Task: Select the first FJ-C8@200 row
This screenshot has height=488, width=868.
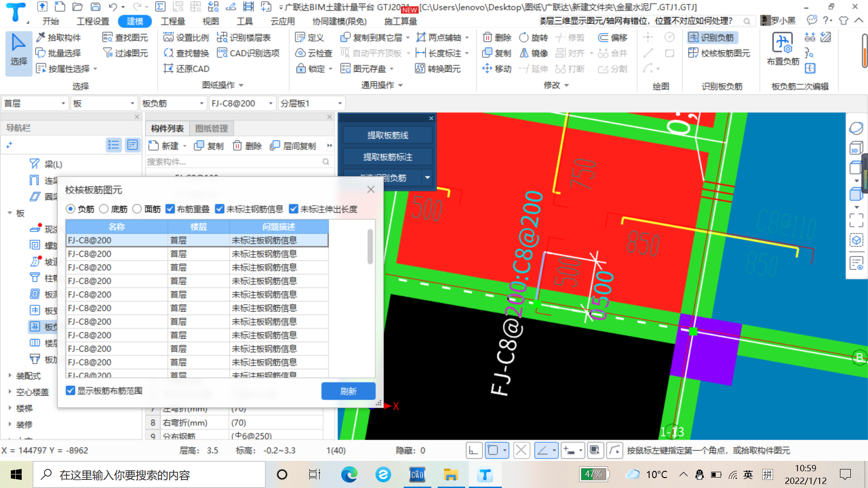Action: click(197, 240)
